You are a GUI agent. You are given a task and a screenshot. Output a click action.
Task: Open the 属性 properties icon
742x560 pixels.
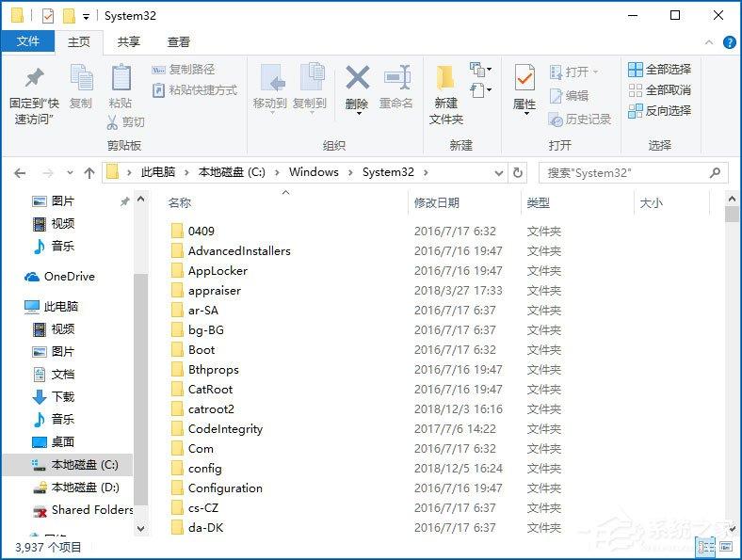(524, 77)
